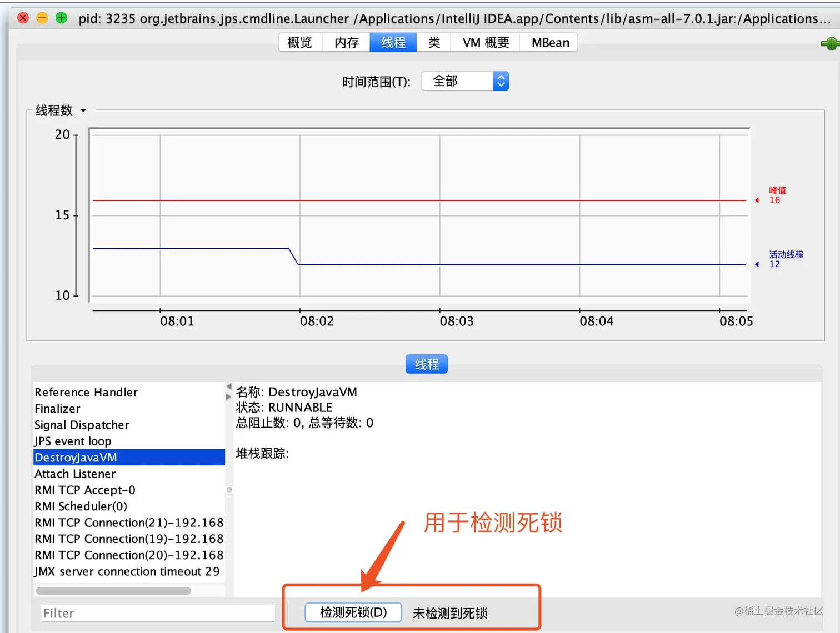Open the 时间范围 dropdown showing 全部

[465, 81]
